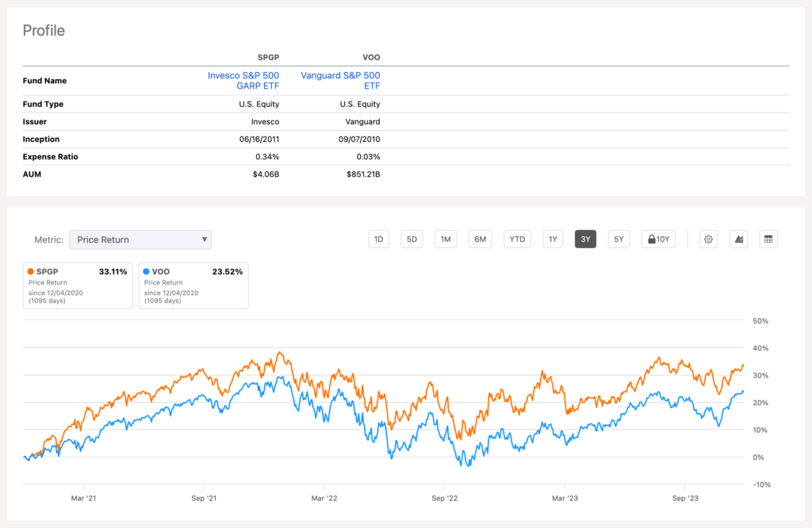Open the Invesco S&P 500 GARP ETF link
The width and height of the screenshot is (812, 528).
243,81
